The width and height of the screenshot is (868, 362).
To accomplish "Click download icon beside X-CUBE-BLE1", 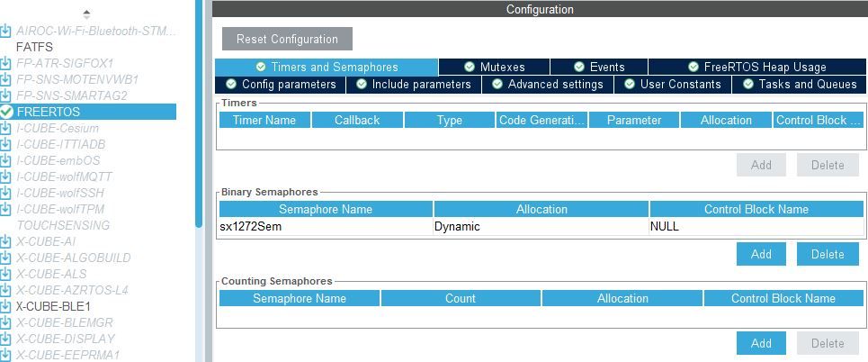I will (x=6, y=306).
